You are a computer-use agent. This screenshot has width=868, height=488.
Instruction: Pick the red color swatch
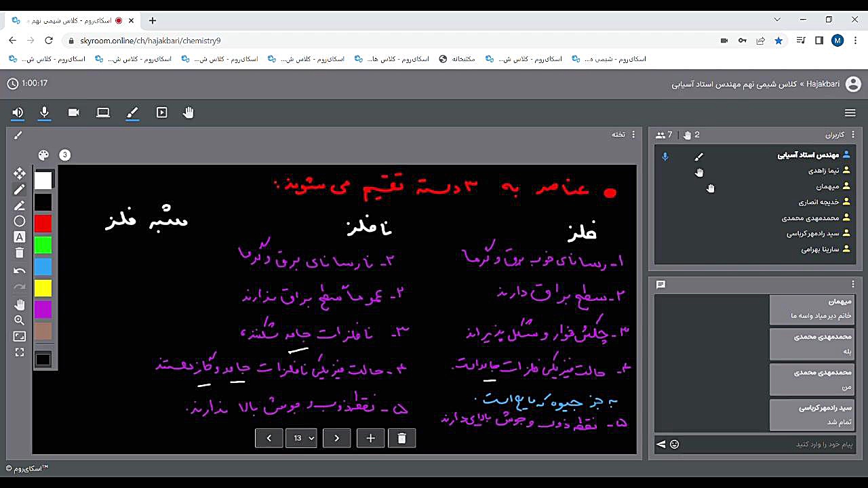[x=43, y=224]
